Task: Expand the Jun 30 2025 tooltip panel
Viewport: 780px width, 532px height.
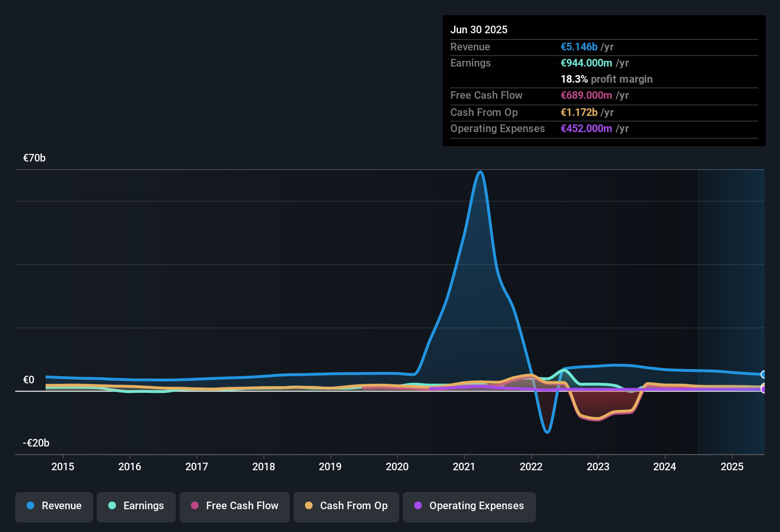Action: [x=603, y=81]
